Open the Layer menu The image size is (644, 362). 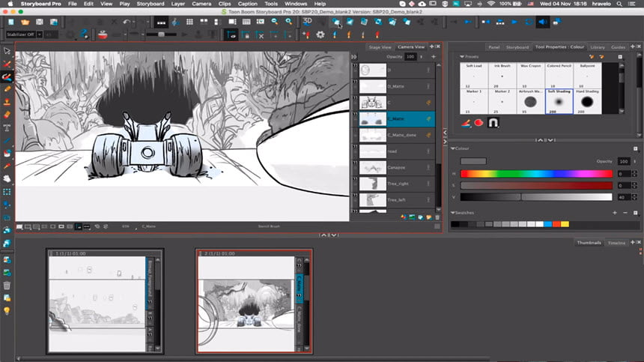(x=177, y=4)
